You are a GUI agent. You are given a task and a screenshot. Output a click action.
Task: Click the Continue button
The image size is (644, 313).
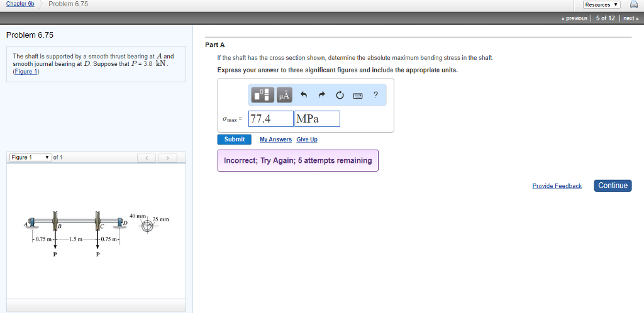tap(613, 185)
